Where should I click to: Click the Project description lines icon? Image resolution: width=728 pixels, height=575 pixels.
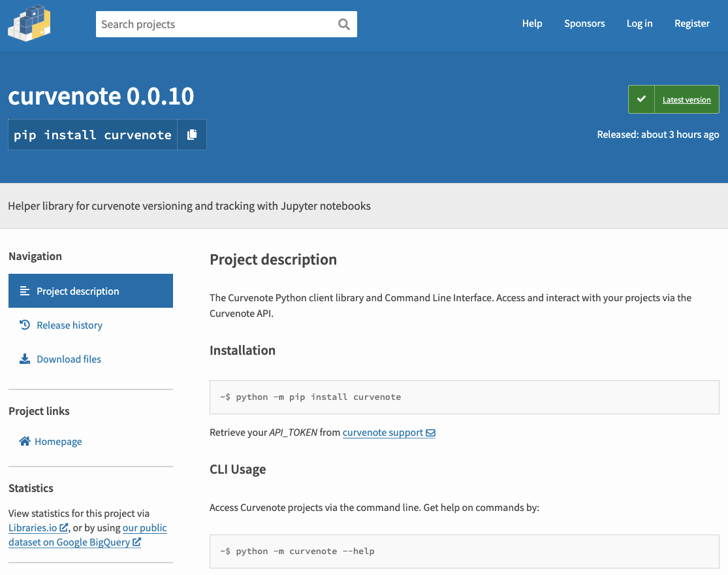pyautogui.click(x=25, y=291)
